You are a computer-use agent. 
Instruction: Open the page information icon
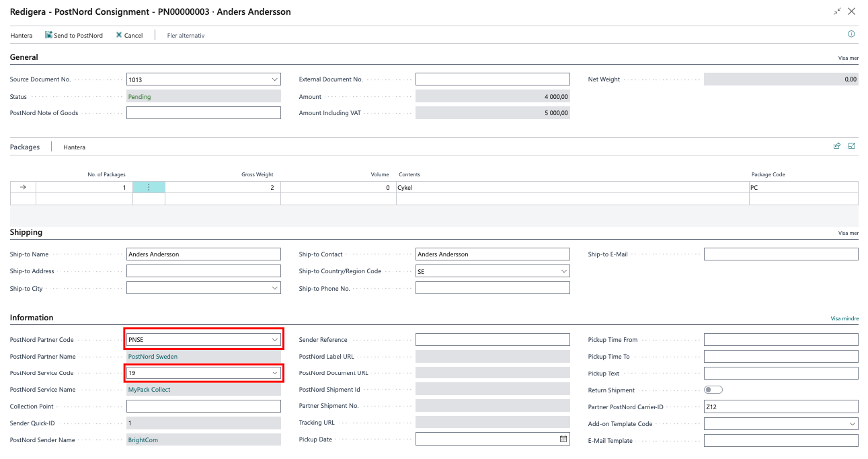click(851, 34)
